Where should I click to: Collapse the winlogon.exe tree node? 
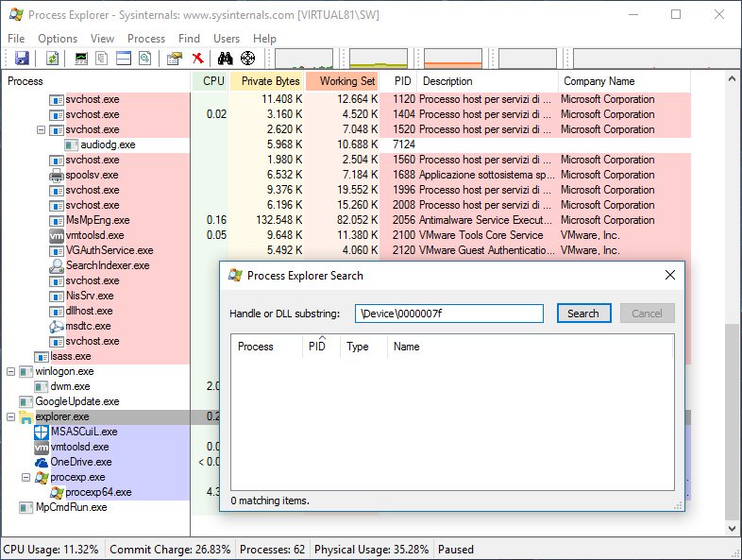coord(10,371)
